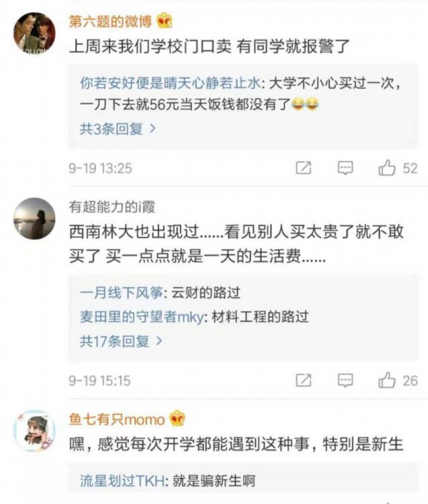Open replier 一月线下风筝 profile
The image size is (428, 504).
click(122, 293)
